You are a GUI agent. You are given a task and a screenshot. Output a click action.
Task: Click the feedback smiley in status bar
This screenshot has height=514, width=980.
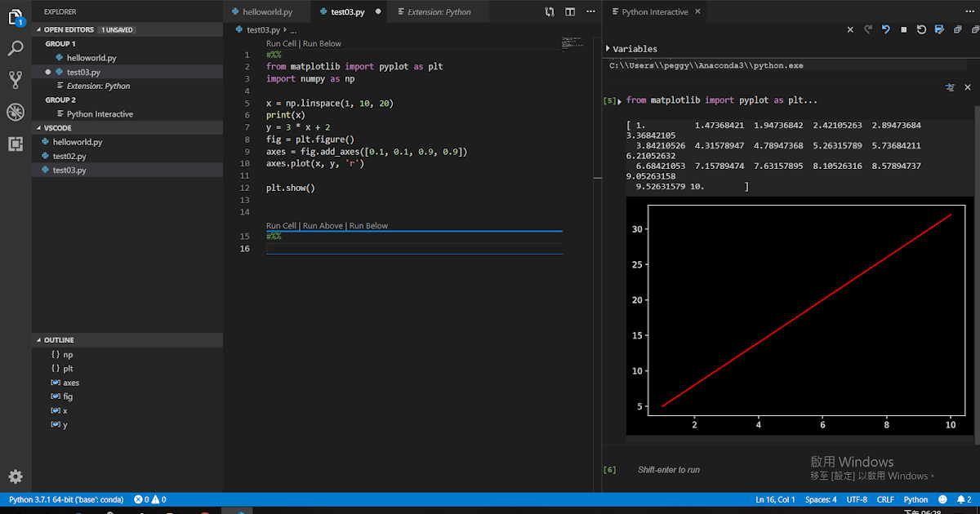tap(942, 499)
